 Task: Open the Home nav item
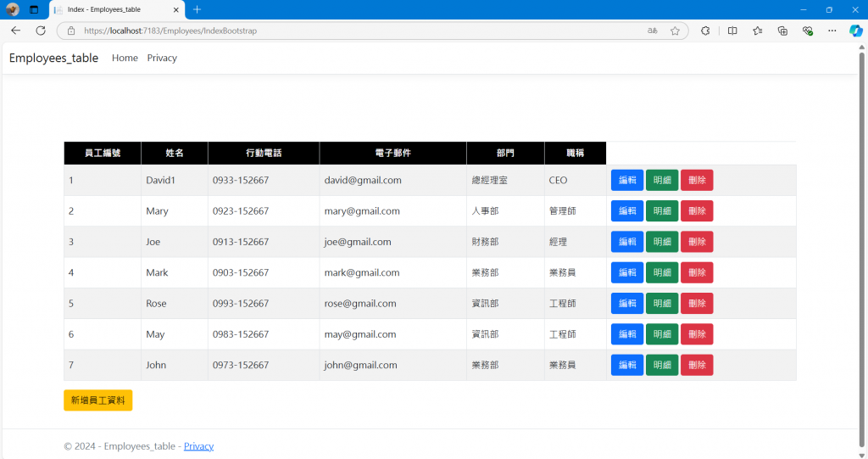125,58
